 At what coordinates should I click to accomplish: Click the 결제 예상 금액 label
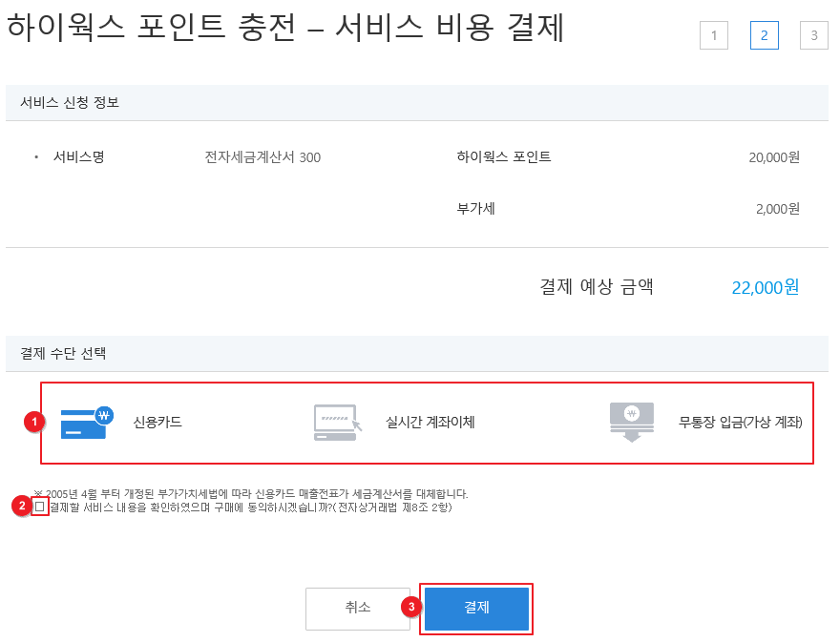coord(597,286)
